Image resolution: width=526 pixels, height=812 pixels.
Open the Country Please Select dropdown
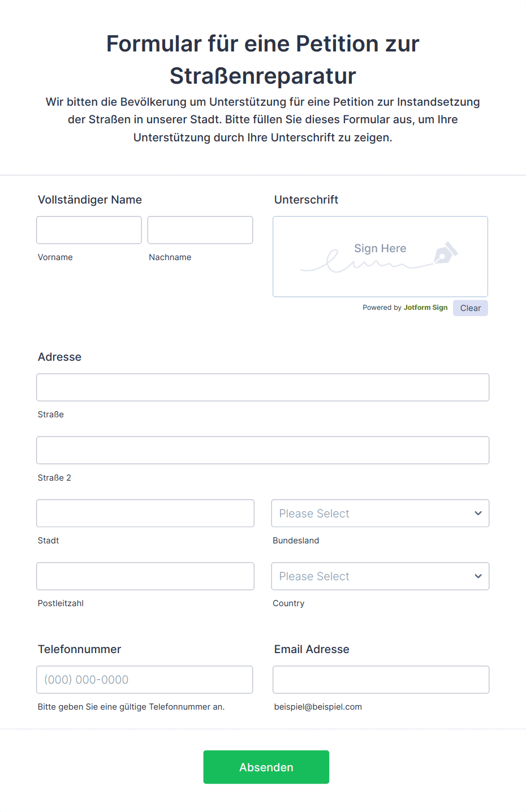pos(380,576)
